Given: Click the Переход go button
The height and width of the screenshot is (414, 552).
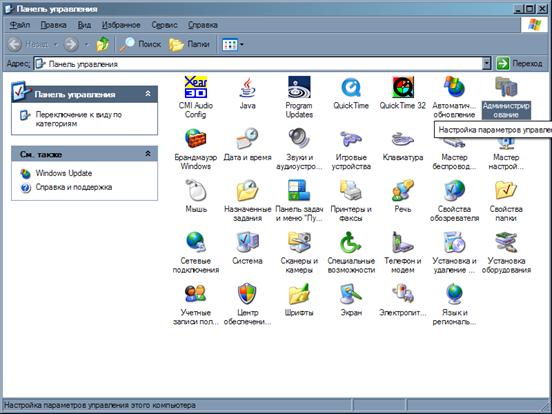Looking at the screenshot, I should pyautogui.click(x=520, y=64).
